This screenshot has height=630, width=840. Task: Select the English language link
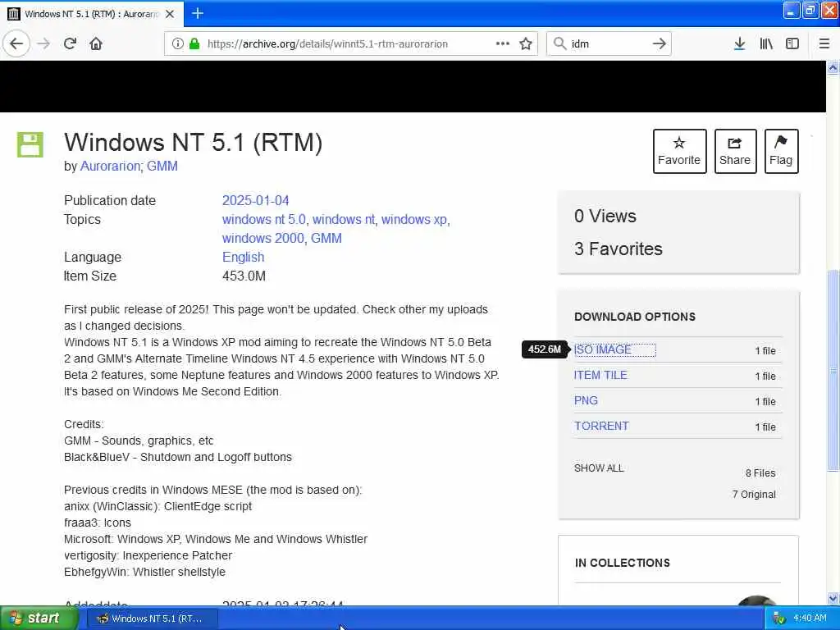[243, 257]
